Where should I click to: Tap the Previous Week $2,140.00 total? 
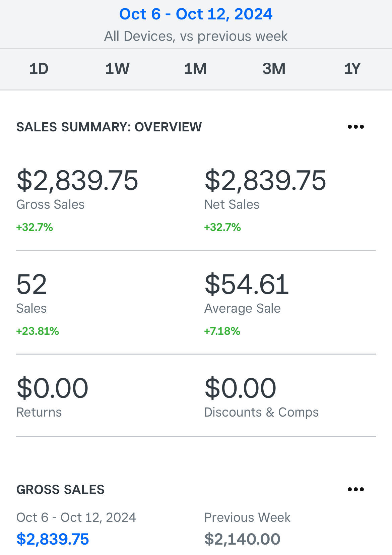[x=242, y=539]
